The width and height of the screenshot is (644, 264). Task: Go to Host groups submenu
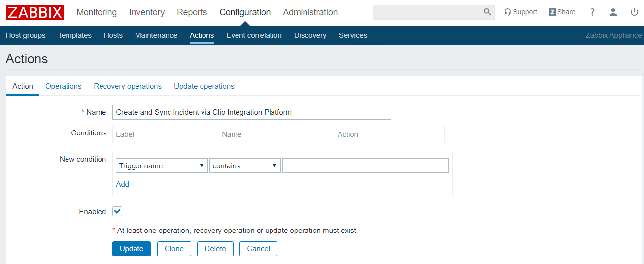[x=26, y=35]
